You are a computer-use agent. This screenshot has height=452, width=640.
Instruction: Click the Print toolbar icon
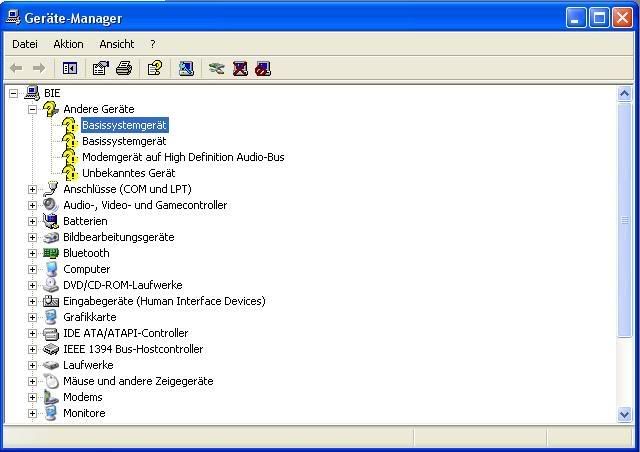coord(124,68)
